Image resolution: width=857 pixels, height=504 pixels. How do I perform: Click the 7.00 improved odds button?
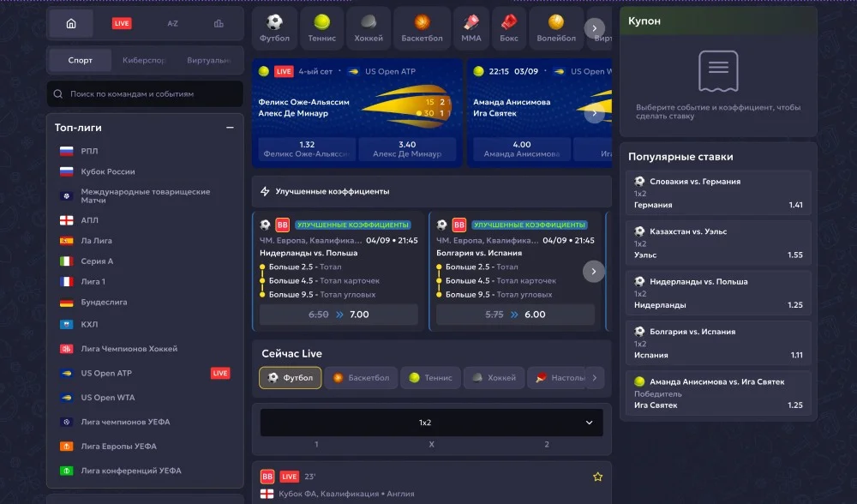tap(339, 315)
